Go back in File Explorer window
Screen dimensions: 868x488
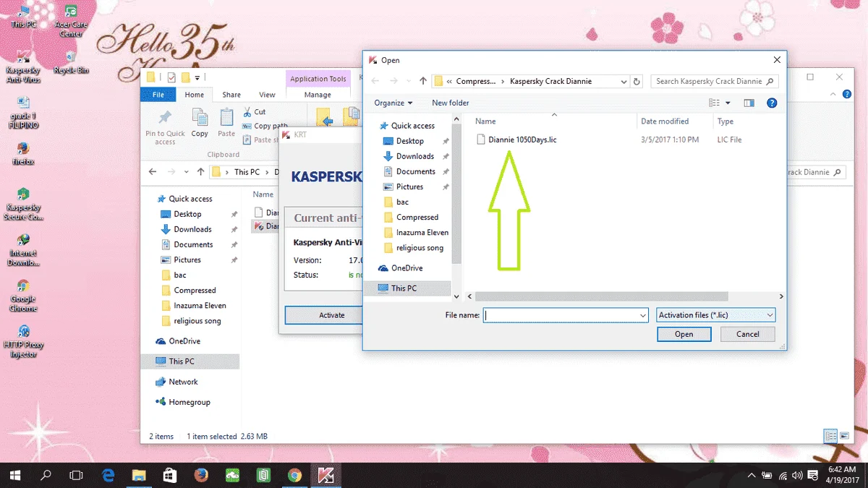pyautogui.click(x=153, y=172)
